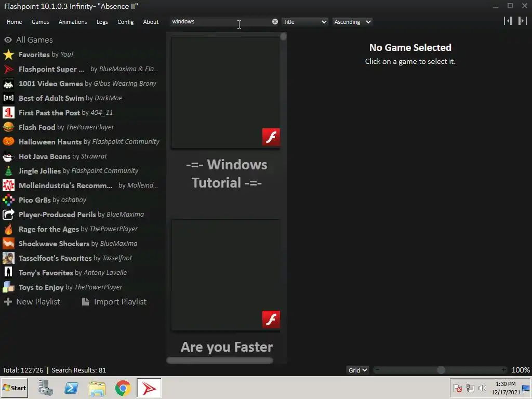The image size is (532, 399).
Task: Clear the search with the X icon
Action: tap(275, 22)
